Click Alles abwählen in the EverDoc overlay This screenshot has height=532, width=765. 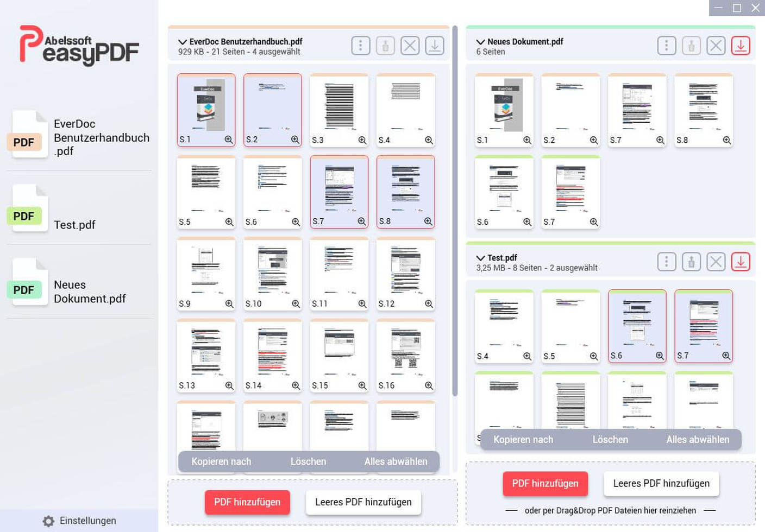[x=397, y=461]
